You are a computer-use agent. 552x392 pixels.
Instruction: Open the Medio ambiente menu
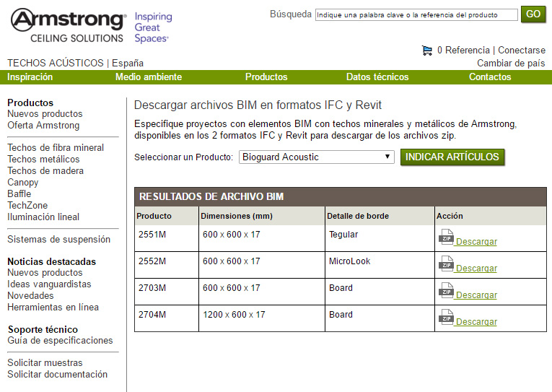[x=149, y=77]
